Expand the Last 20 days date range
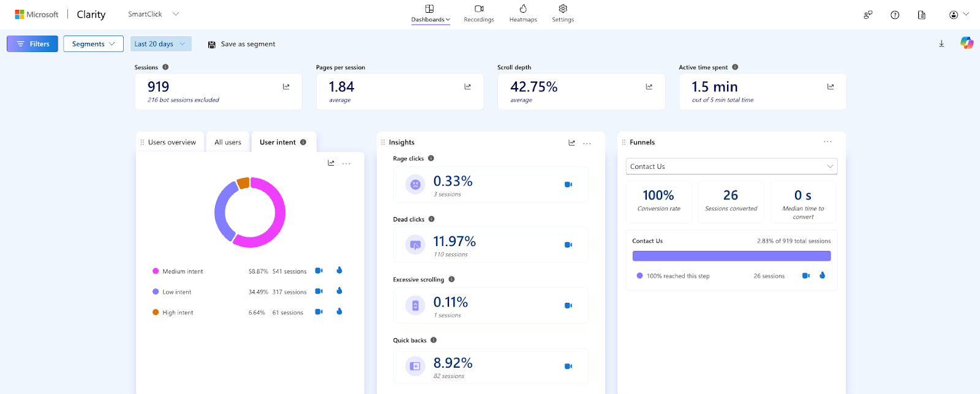The width and height of the screenshot is (980, 394). [160, 44]
